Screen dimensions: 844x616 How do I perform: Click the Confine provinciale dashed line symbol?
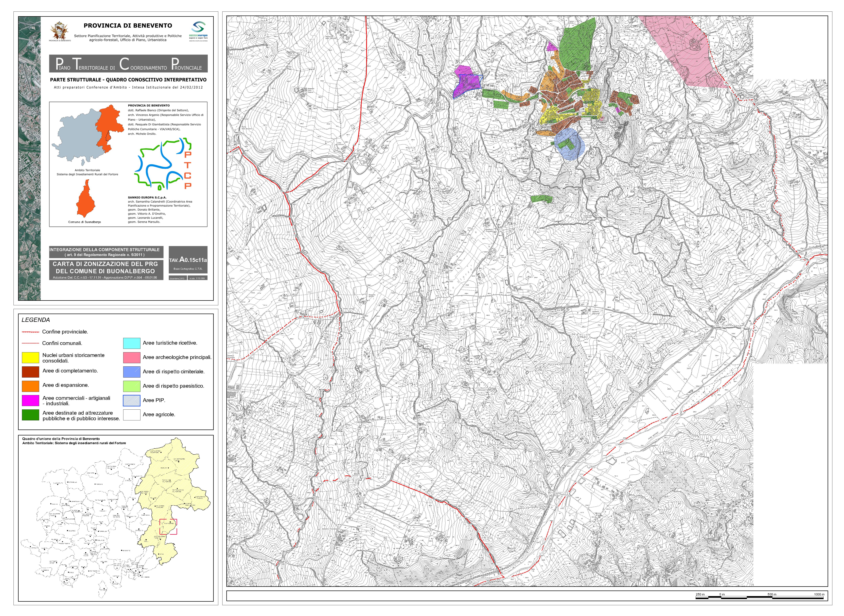(31, 332)
